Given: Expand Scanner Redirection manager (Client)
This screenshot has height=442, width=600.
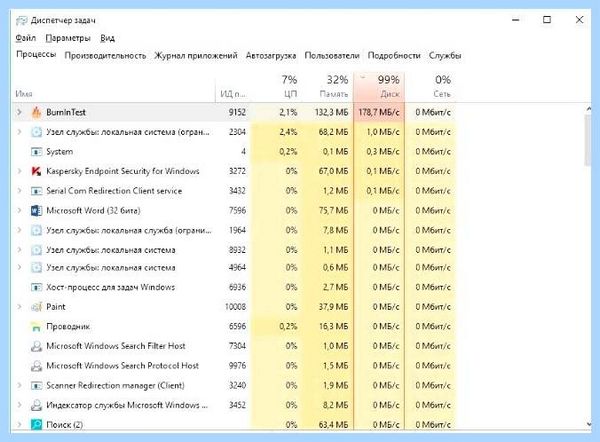Looking at the screenshot, I should (19, 385).
